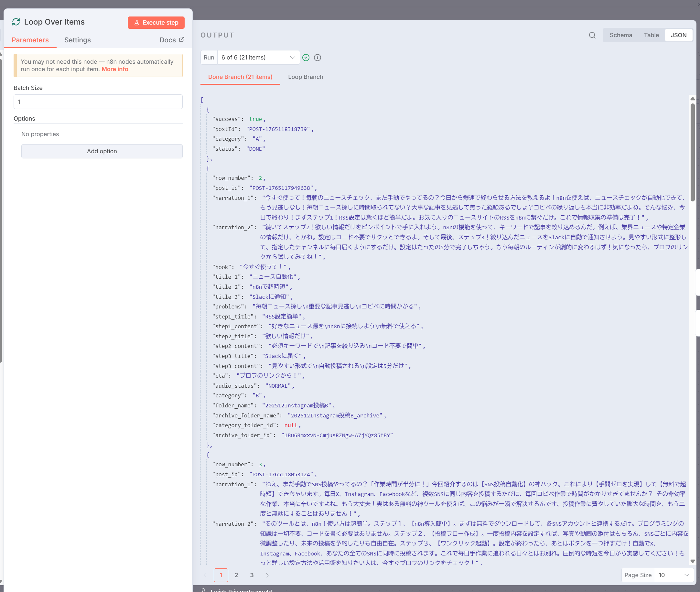Switch output view to Schema
The image size is (700, 592).
coord(620,35)
